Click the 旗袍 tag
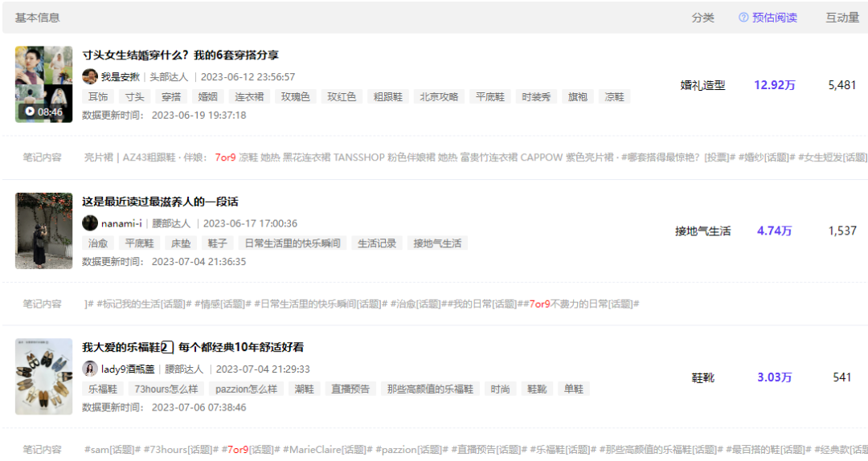Viewport: 868px width, 461px height. [577, 96]
